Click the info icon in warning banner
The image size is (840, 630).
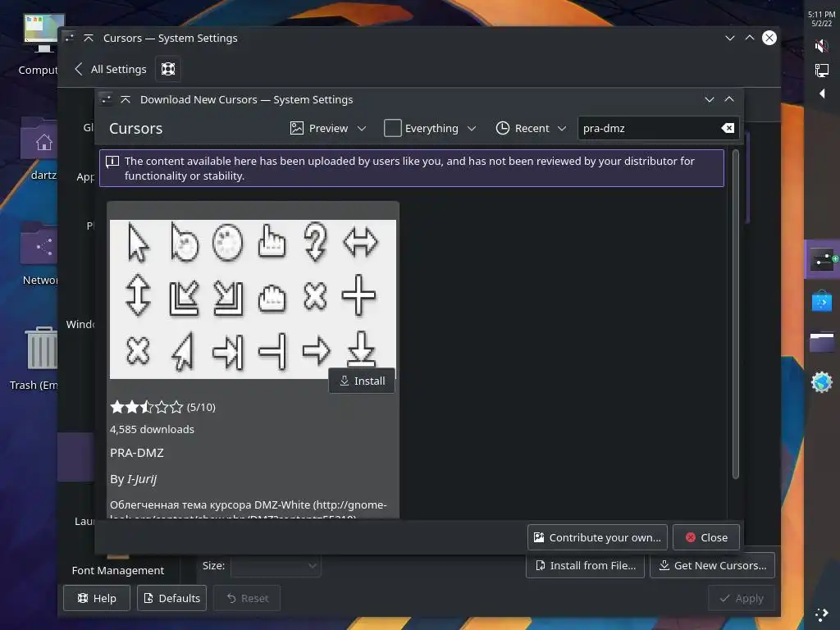tap(112, 162)
